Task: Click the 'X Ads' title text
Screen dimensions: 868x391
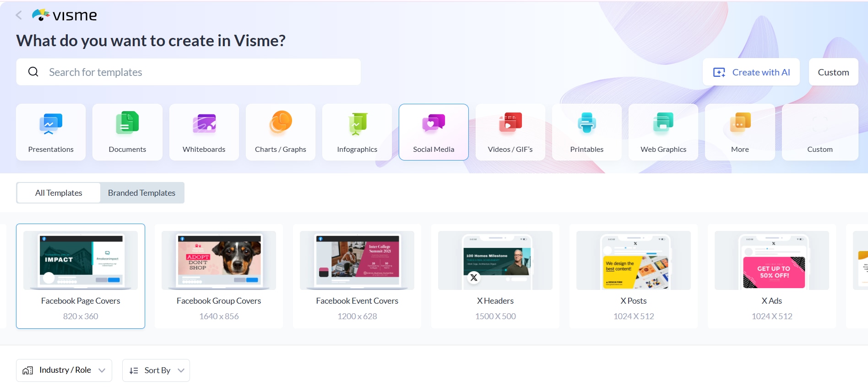Action: click(772, 301)
